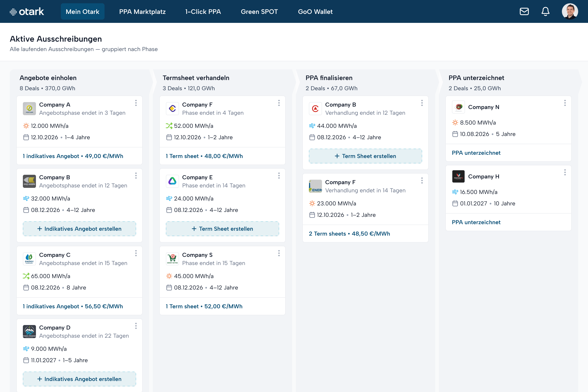Image resolution: width=588 pixels, height=392 pixels.
Task: Open Company A card options menu
Action: click(x=136, y=103)
